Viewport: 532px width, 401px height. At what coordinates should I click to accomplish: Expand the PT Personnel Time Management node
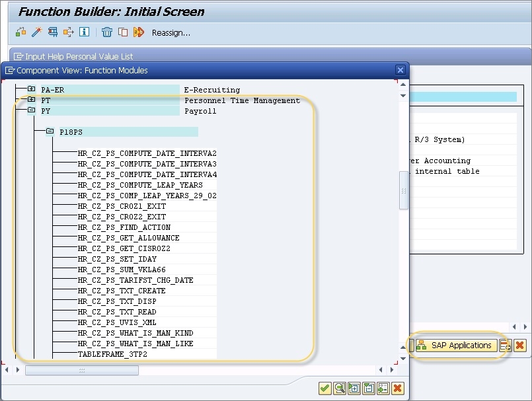point(31,100)
